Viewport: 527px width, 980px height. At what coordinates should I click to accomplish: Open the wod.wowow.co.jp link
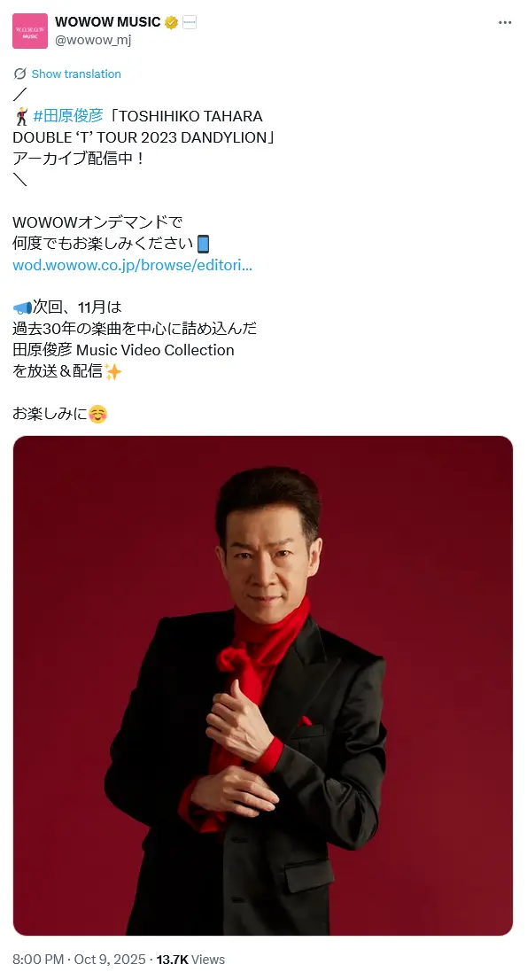point(132,265)
